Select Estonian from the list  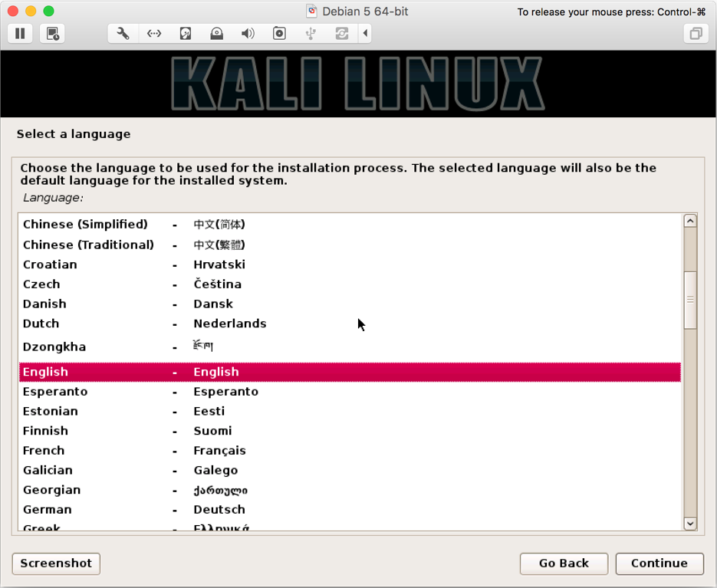pyautogui.click(x=350, y=412)
